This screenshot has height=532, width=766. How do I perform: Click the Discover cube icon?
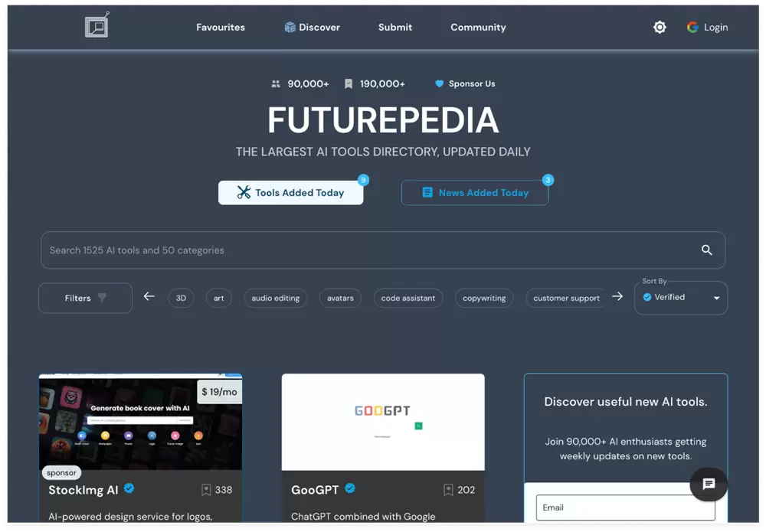(290, 28)
